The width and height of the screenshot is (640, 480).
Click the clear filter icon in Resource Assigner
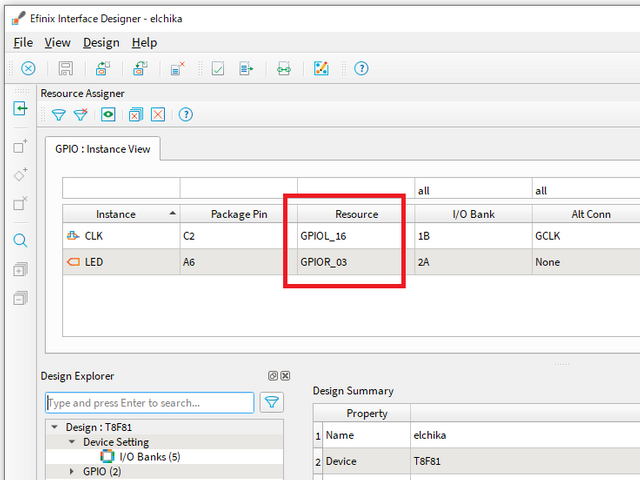(81, 115)
